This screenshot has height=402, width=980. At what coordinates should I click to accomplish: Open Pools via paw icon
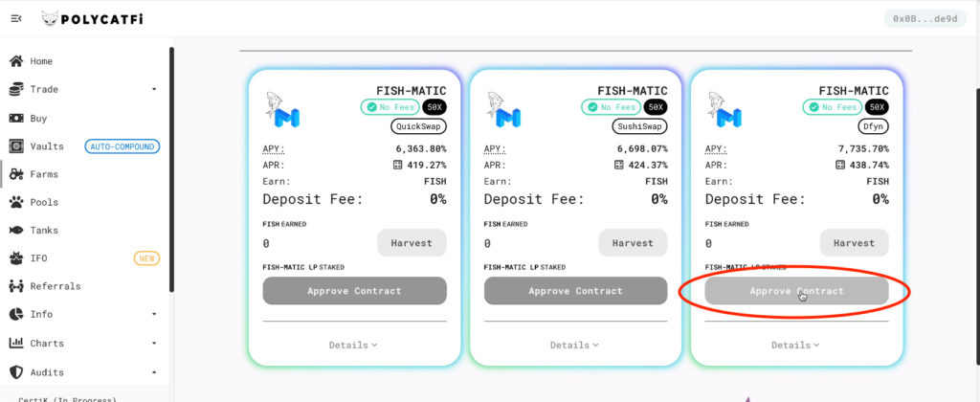pyautogui.click(x=16, y=202)
